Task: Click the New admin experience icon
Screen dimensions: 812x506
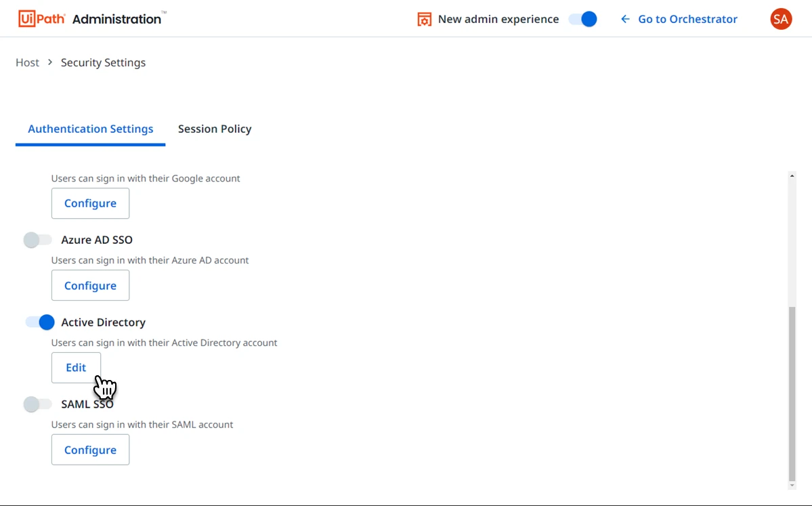Action: 424,19
